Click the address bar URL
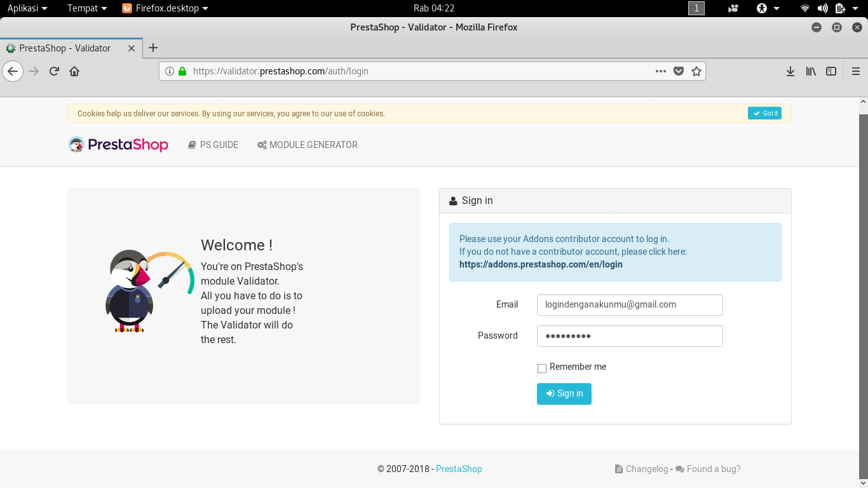This screenshot has height=488, width=868. point(280,71)
